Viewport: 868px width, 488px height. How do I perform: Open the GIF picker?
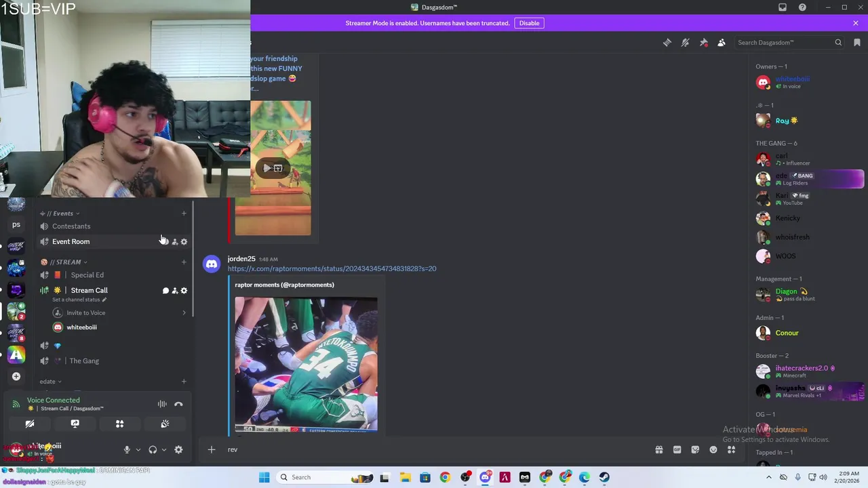coord(677,449)
